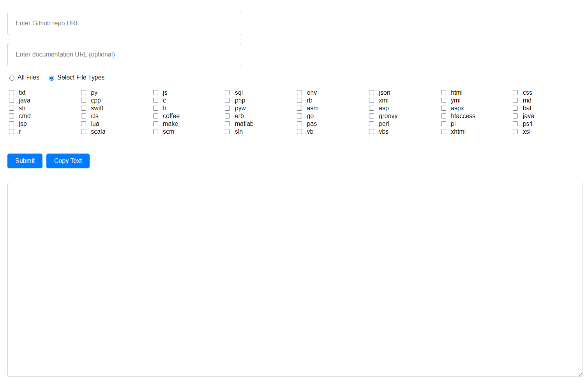Check the .java file type
Viewport: 588px width, 387px height.
click(11, 100)
